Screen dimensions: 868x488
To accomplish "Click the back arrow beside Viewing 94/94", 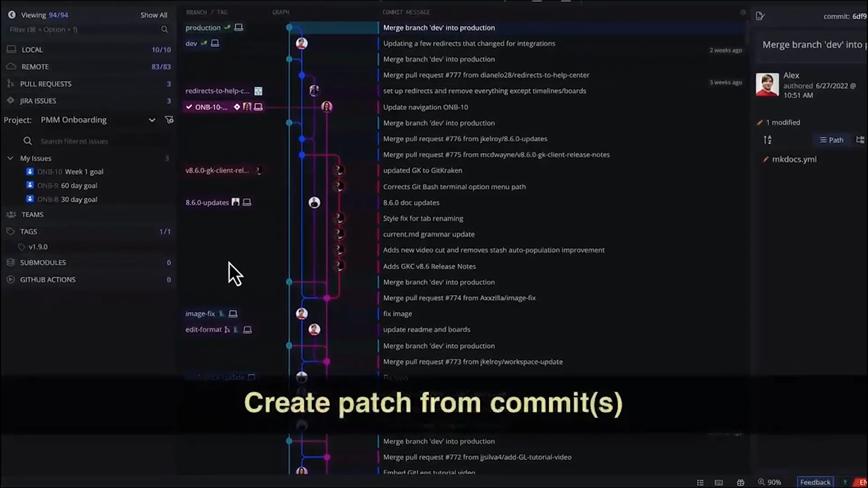I will (12, 15).
